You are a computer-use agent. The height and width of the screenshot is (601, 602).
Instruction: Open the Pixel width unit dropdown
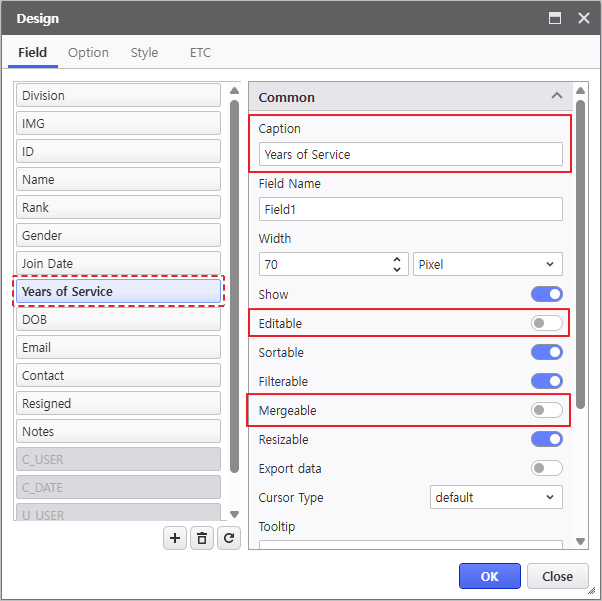[x=487, y=265]
